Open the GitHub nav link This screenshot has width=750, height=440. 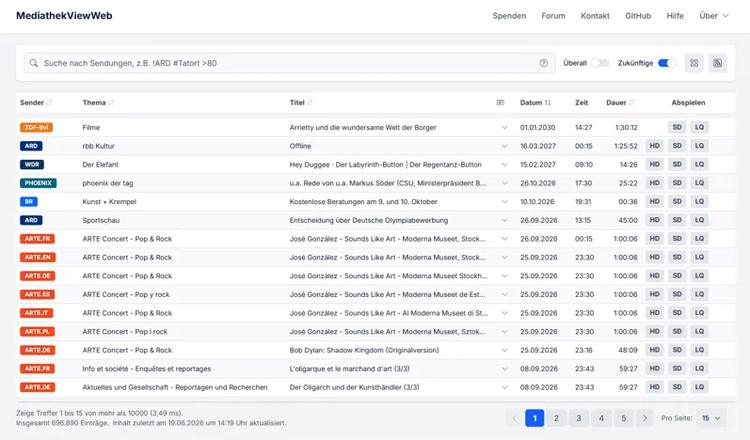click(x=638, y=16)
